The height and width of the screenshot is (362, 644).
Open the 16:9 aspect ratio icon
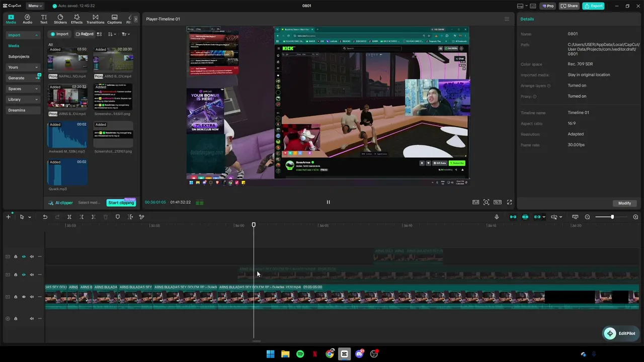[498, 202]
